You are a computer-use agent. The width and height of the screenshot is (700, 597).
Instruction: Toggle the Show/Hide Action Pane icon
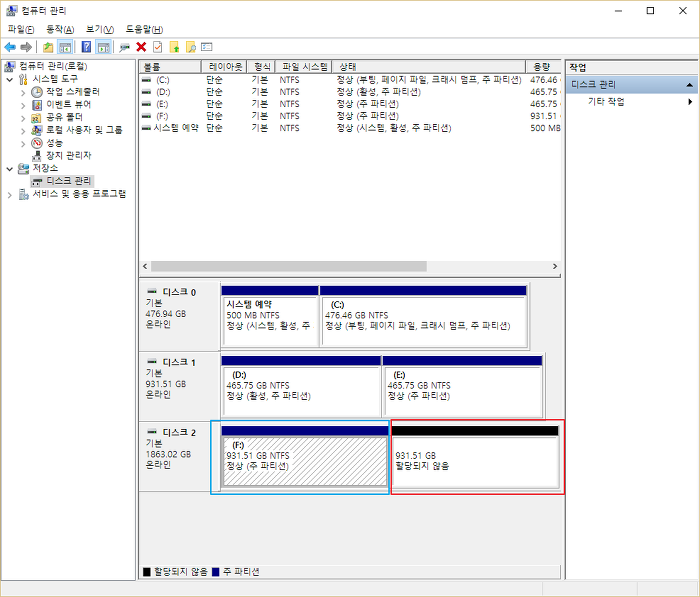(104, 47)
